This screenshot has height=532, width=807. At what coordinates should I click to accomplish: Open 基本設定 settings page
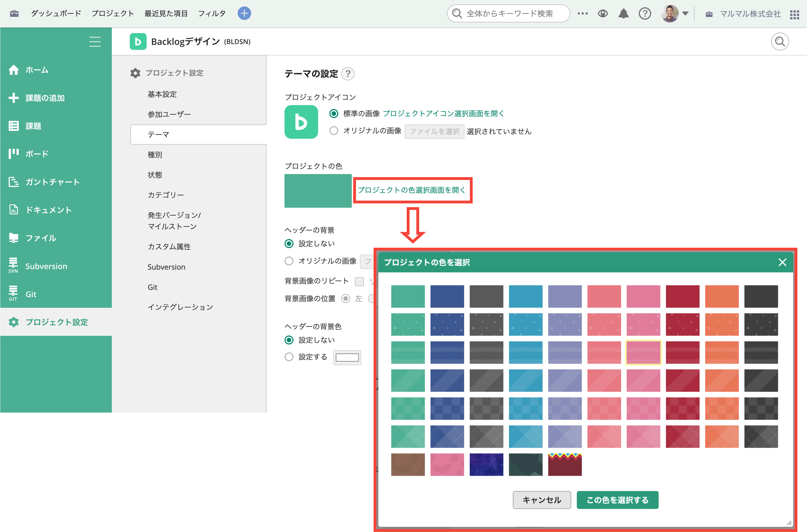pyautogui.click(x=162, y=94)
